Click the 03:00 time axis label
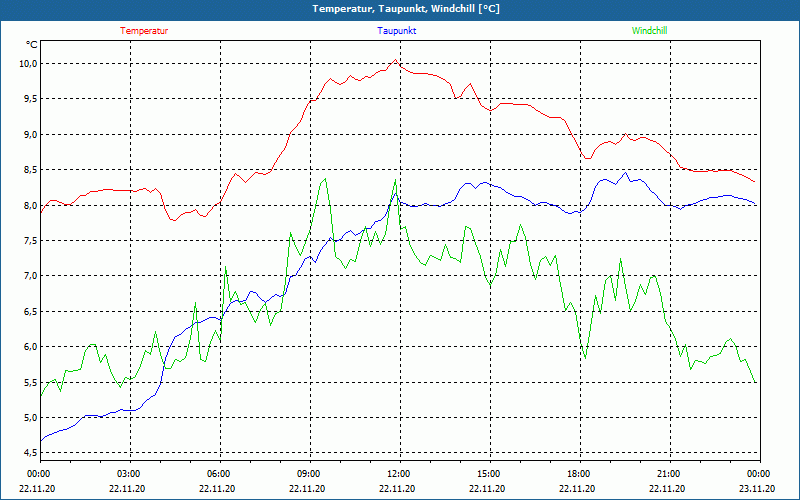This screenshot has height=500, width=800. (128, 474)
